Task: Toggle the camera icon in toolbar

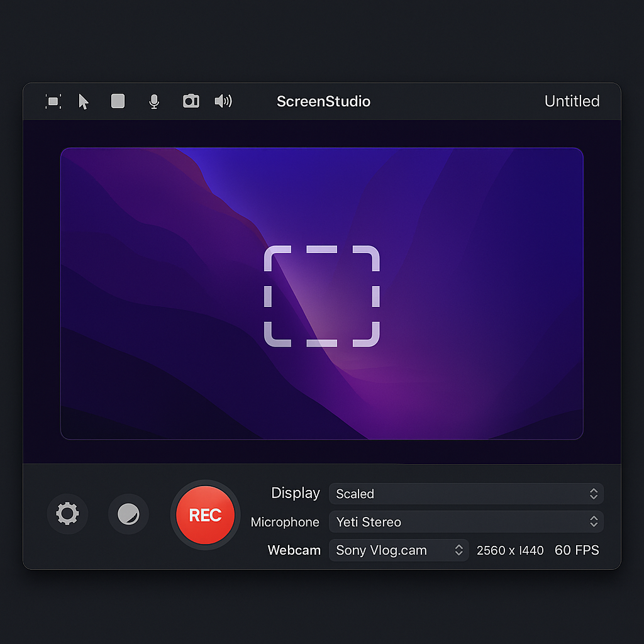Action: pos(191,101)
